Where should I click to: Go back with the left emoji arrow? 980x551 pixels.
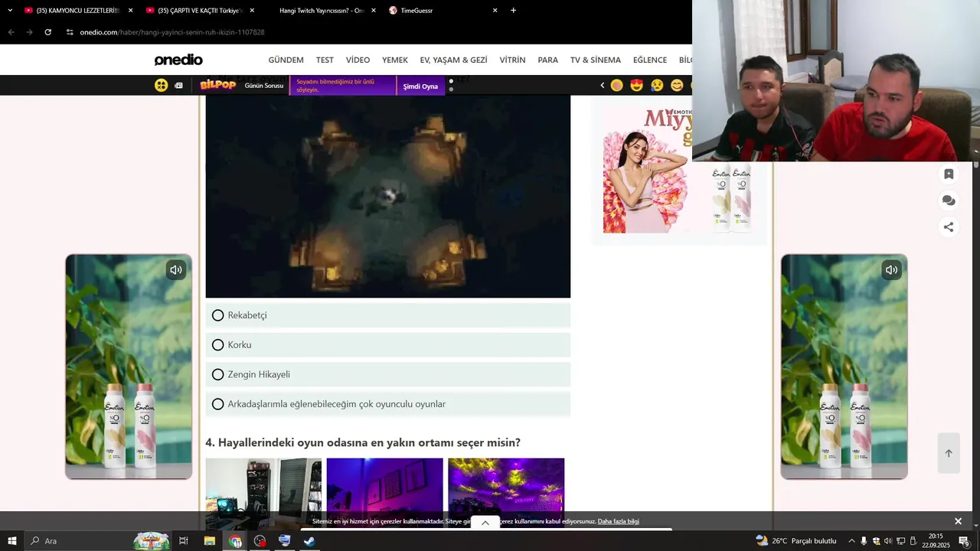602,86
